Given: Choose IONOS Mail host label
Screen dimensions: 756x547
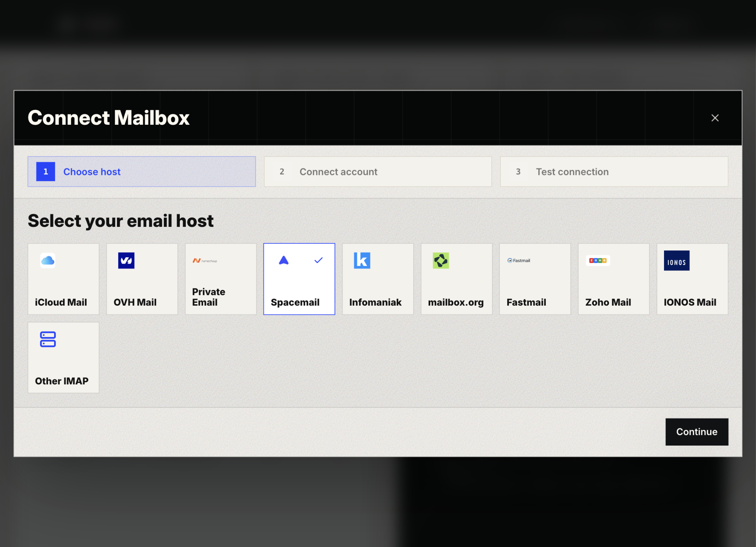Looking at the screenshot, I should (x=690, y=302).
